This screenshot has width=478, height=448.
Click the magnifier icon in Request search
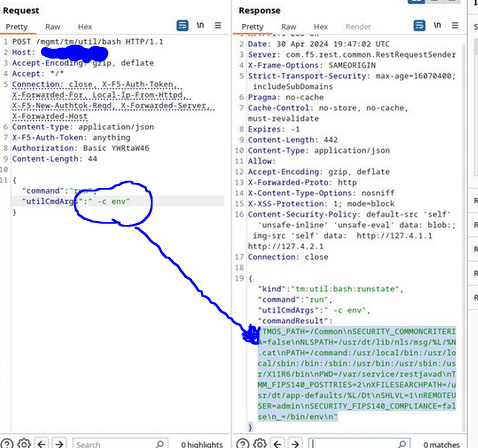click(160, 444)
